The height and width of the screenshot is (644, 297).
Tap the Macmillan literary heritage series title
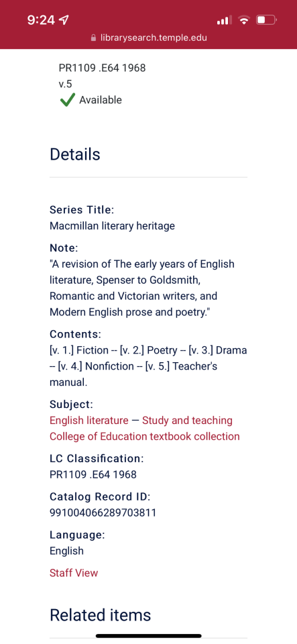coord(113,226)
